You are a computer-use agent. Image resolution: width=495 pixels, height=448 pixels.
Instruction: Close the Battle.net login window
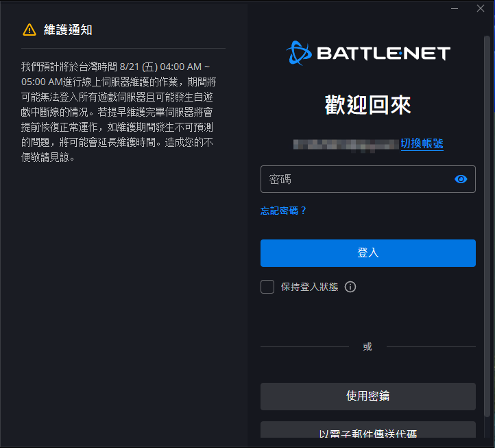481,8
